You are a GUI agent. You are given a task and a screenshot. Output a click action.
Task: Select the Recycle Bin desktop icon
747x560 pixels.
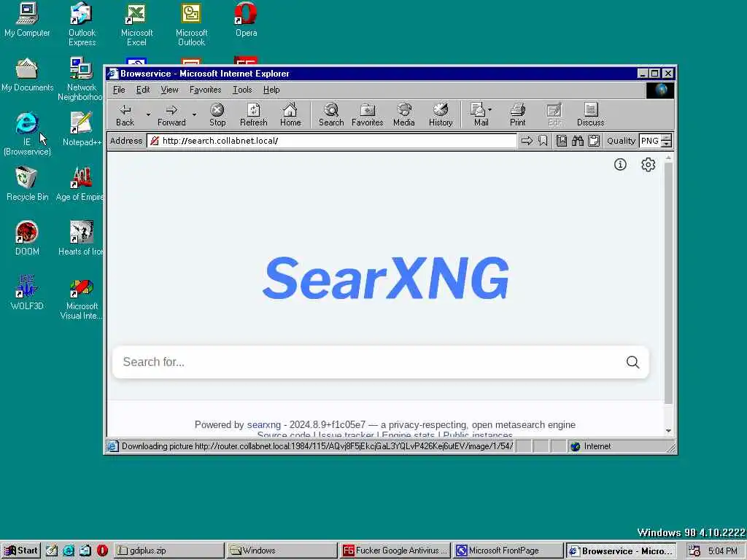point(27,184)
